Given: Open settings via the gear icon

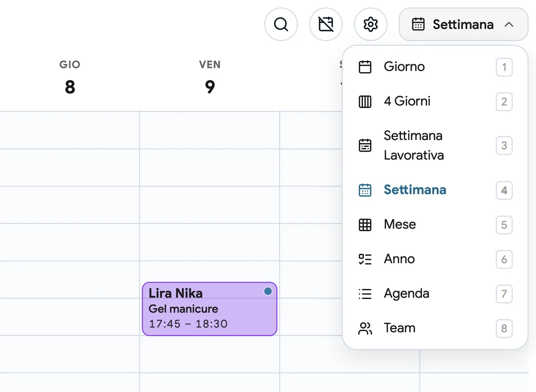Looking at the screenshot, I should 370,24.
